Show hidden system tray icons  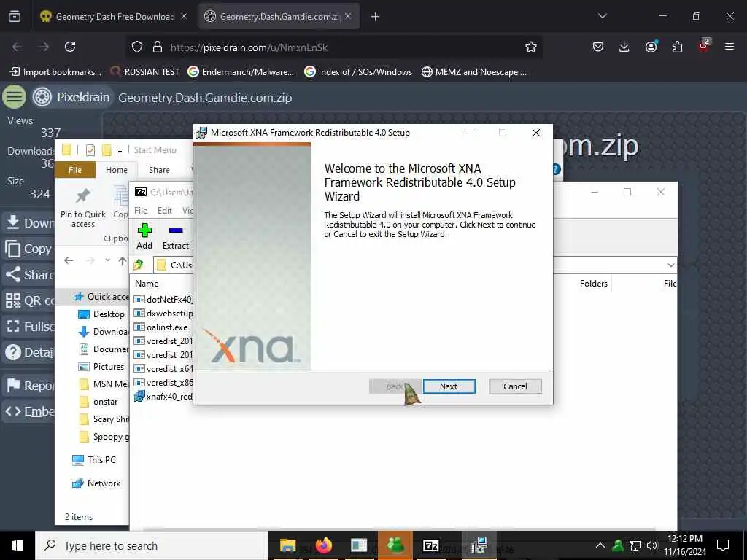tap(600, 545)
